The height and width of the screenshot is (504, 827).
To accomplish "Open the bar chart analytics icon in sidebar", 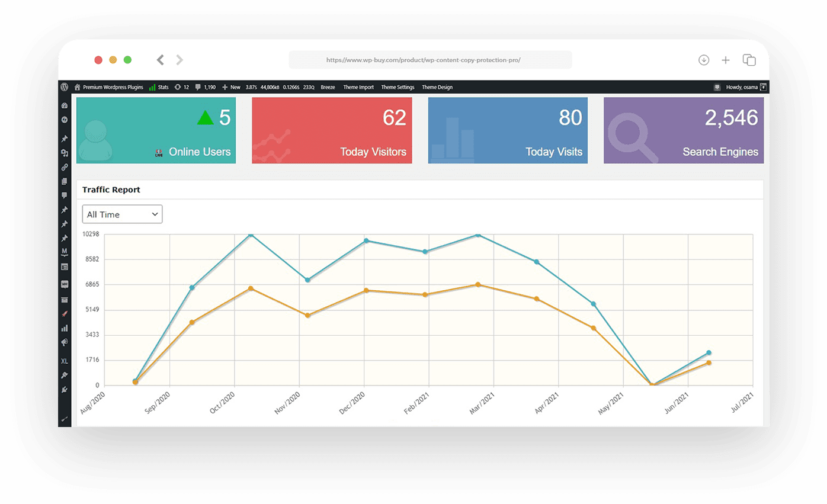I will tap(65, 328).
